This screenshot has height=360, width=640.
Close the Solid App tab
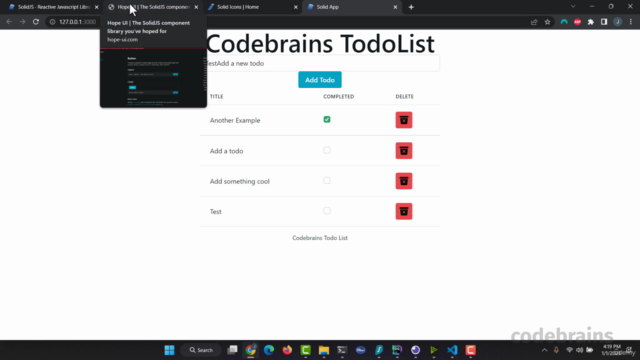[395, 7]
